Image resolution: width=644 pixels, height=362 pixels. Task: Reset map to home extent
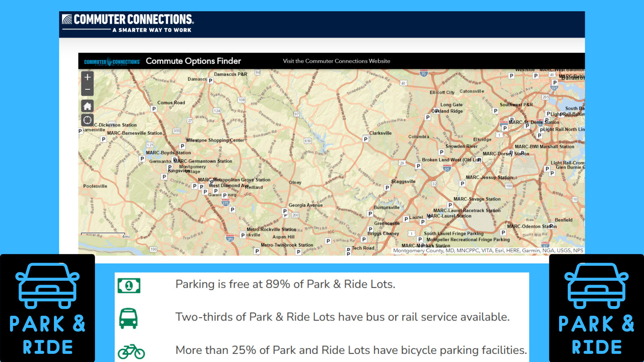coord(87,106)
